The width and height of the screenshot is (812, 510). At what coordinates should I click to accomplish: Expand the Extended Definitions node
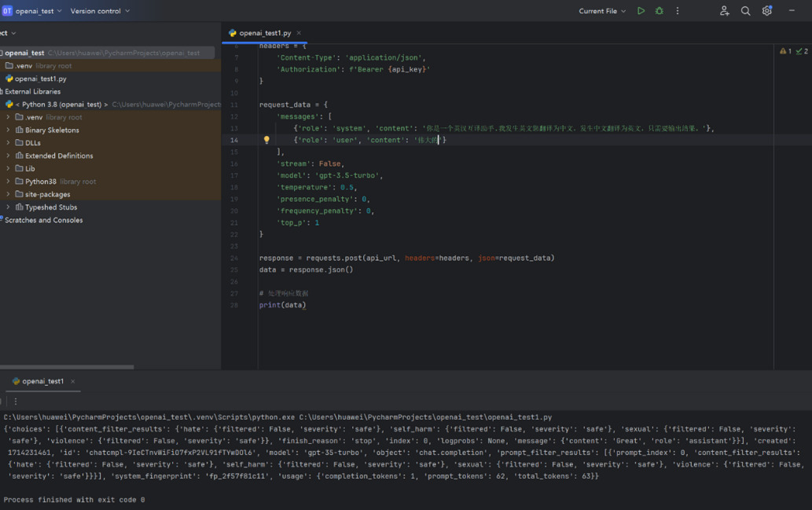[8, 156]
